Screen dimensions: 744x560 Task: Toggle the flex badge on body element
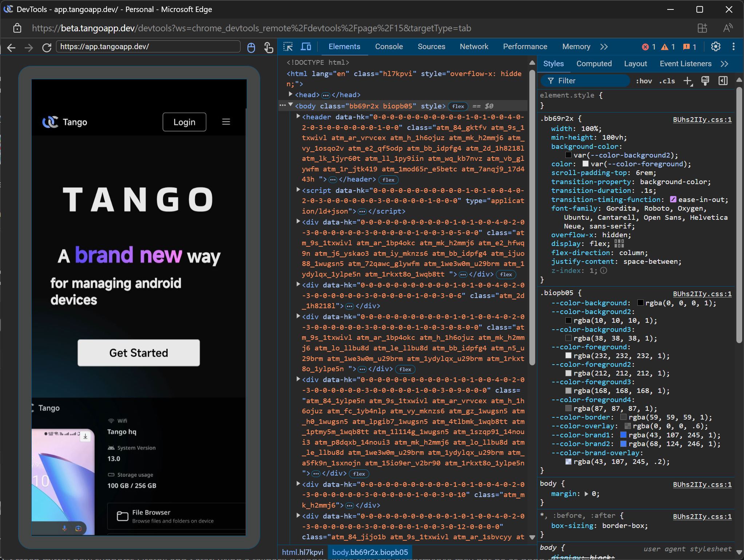(x=458, y=106)
